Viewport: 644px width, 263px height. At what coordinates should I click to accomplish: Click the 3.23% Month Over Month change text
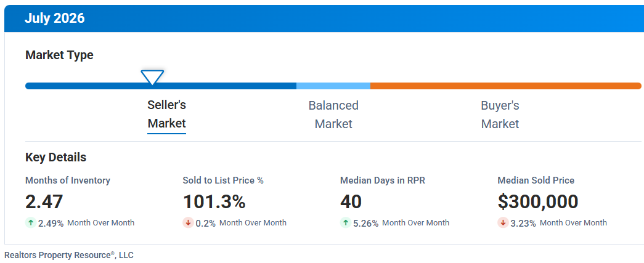pos(558,223)
